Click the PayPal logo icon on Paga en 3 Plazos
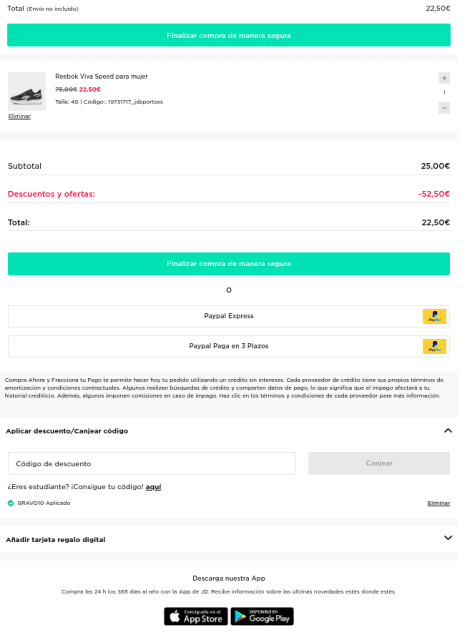Image resolution: width=475 pixels, height=640 pixels. tap(434, 347)
